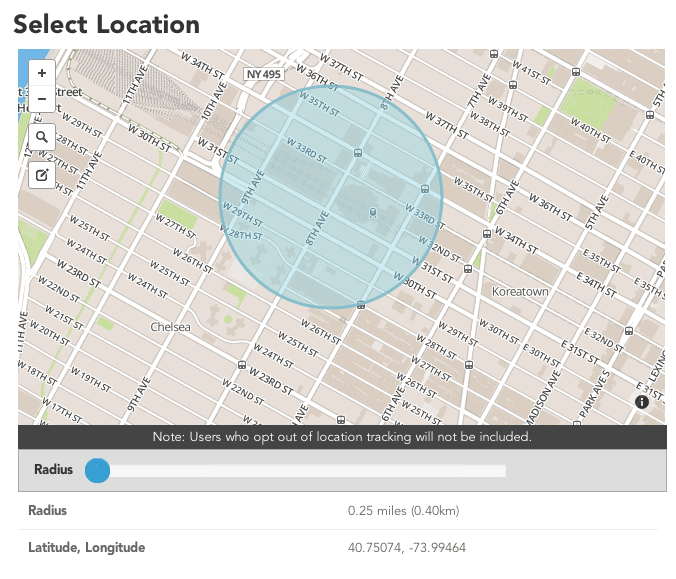This screenshot has width=676, height=579.
Task: Zoom out of the map
Action: click(42, 98)
